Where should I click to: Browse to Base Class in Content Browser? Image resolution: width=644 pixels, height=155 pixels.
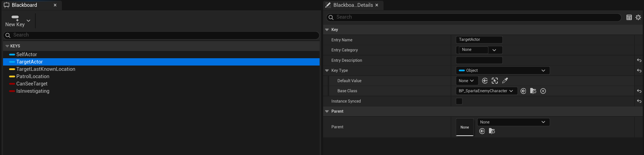coord(533,91)
